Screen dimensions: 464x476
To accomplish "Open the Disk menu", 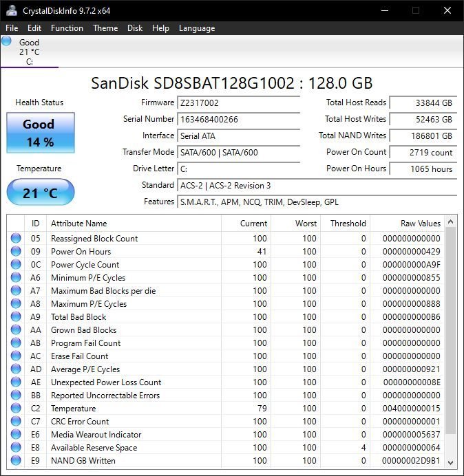I will coord(135,28).
